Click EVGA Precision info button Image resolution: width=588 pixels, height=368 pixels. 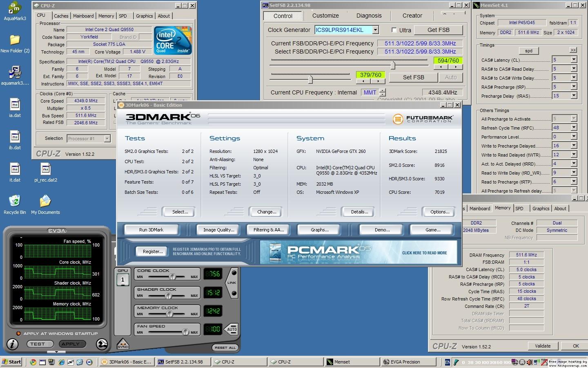pos(13,344)
